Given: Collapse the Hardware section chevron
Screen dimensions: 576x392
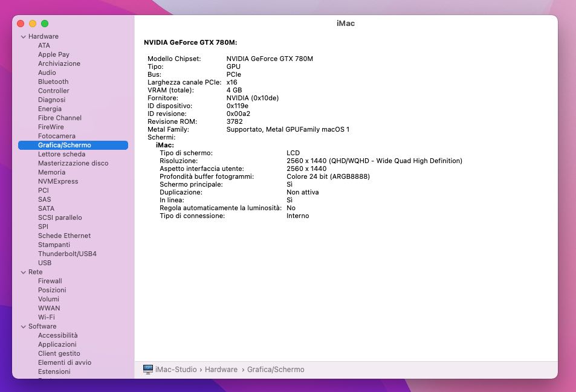Looking at the screenshot, I should [23, 37].
